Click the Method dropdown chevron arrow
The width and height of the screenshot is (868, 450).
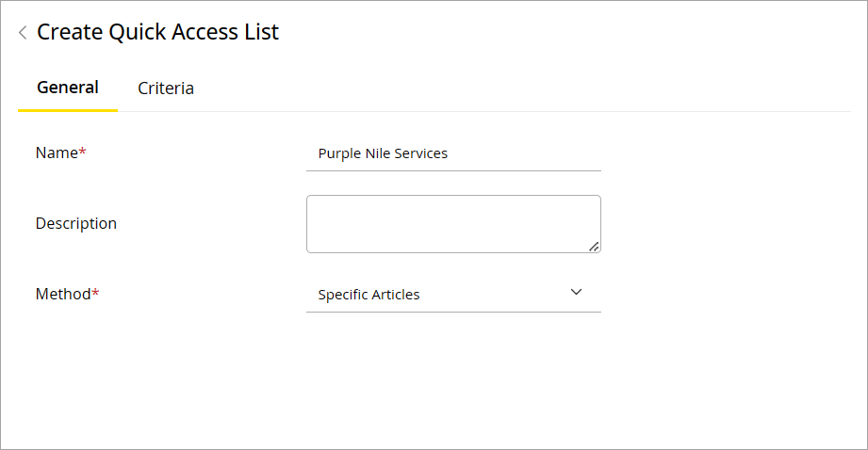(x=577, y=292)
